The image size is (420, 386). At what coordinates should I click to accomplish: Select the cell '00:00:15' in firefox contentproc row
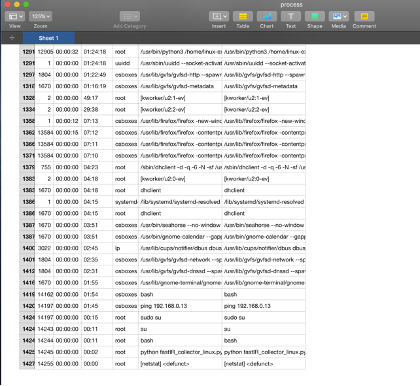pos(67,133)
